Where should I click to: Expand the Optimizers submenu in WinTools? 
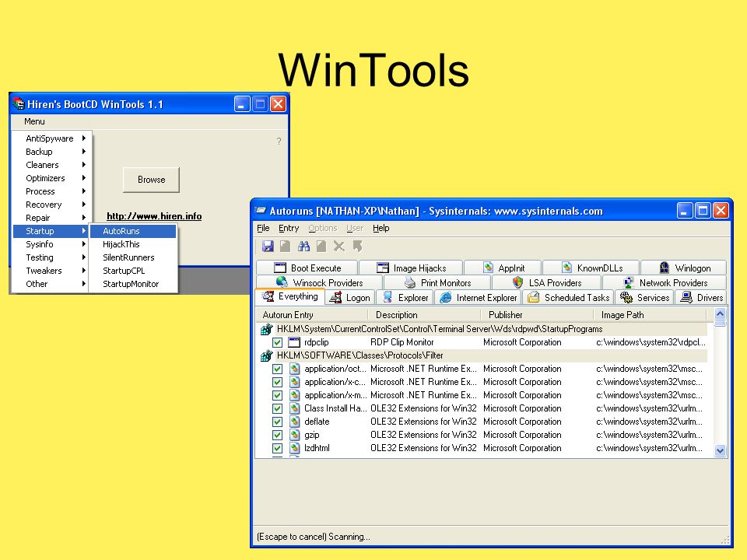tap(51, 178)
